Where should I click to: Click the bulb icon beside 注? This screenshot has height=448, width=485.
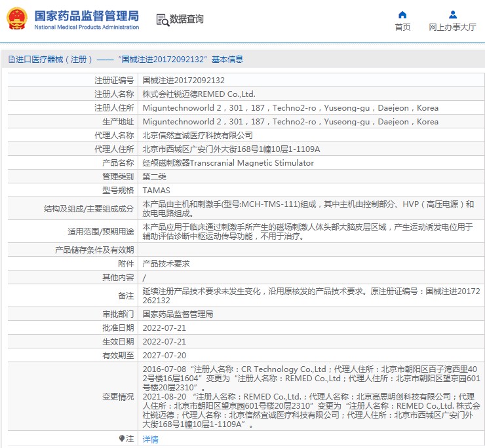(121, 438)
